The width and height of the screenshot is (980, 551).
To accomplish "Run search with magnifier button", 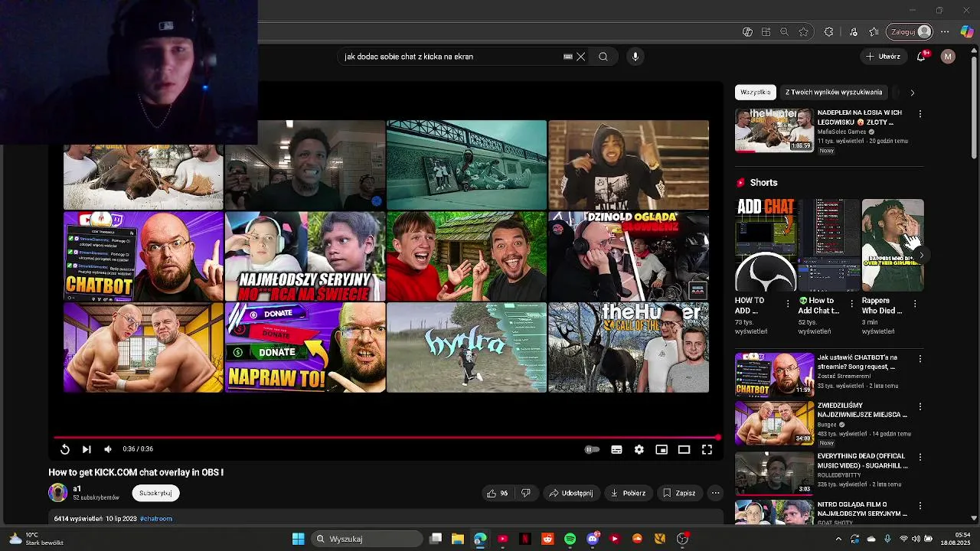I will coord(603,57).
